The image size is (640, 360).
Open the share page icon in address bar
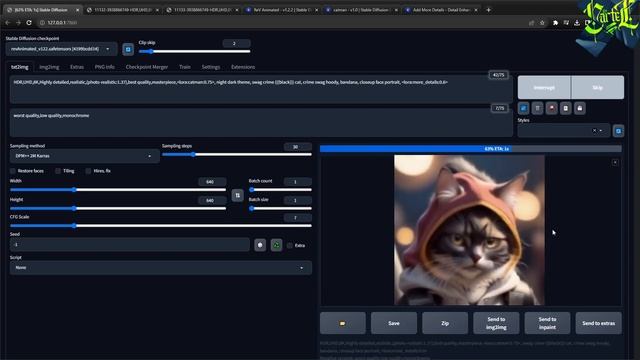pyautogui.click(x=531, y=23)
